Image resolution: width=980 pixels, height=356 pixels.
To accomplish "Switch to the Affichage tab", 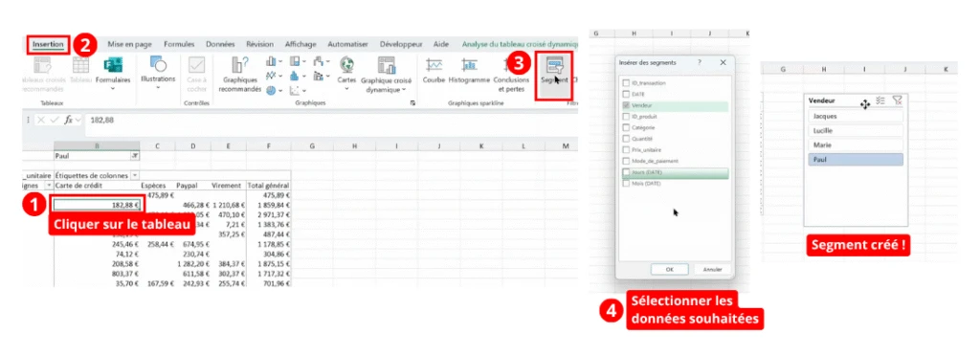I will [x=301, y=44].
